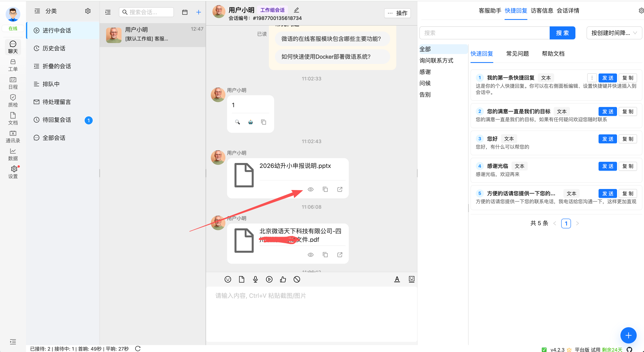This screenshot has height=352, width=644.
Task: Switch to the 客服助手 tab
Action: point(490,11)
